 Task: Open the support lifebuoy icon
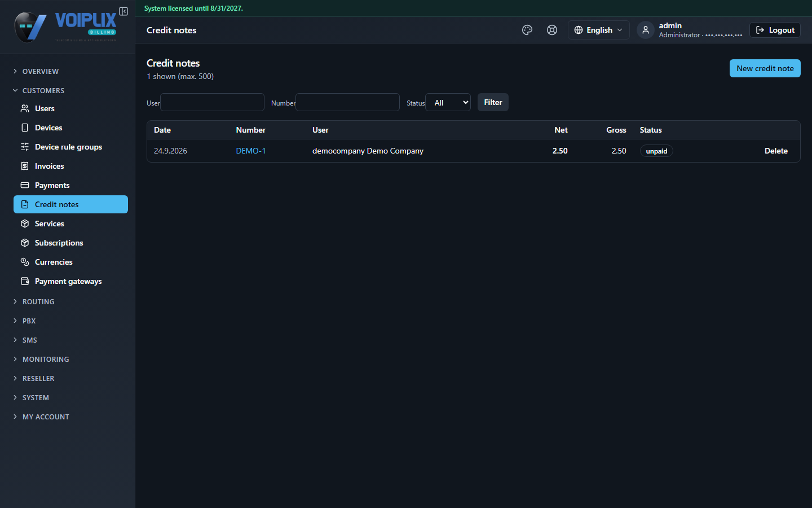[x=552, y=30]
